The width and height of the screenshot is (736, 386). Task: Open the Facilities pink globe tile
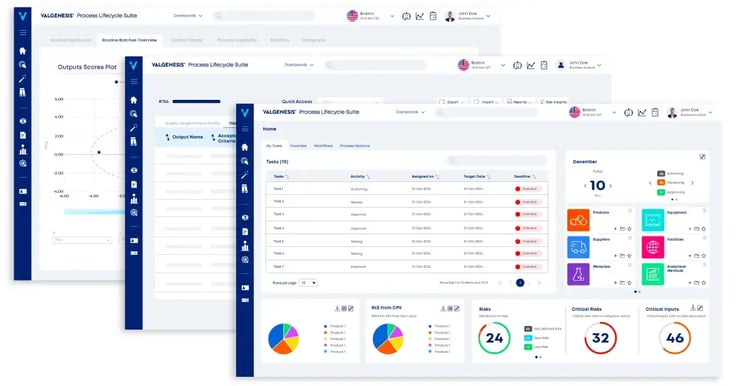pos(652,247)
